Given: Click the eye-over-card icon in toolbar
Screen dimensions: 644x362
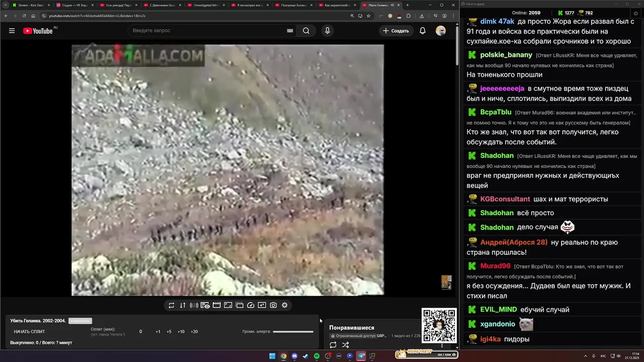Looking at the screenshot, I should 205,305.
